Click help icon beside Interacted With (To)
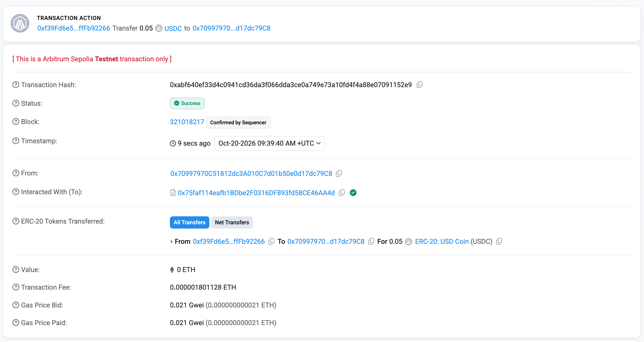The width and height of the screenshot is (644, 342). click(x=16, y=192)
